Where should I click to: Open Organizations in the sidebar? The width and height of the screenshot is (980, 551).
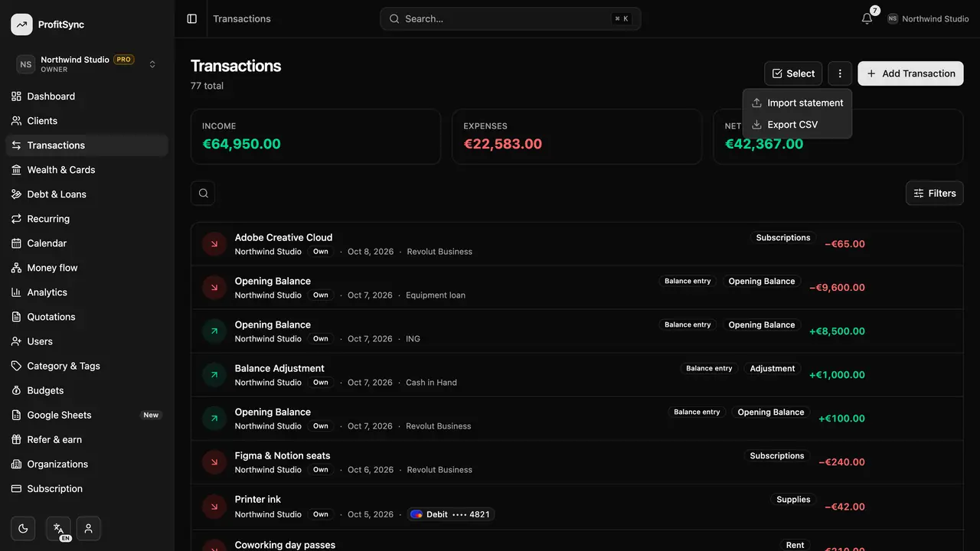(x=87, y=464)
